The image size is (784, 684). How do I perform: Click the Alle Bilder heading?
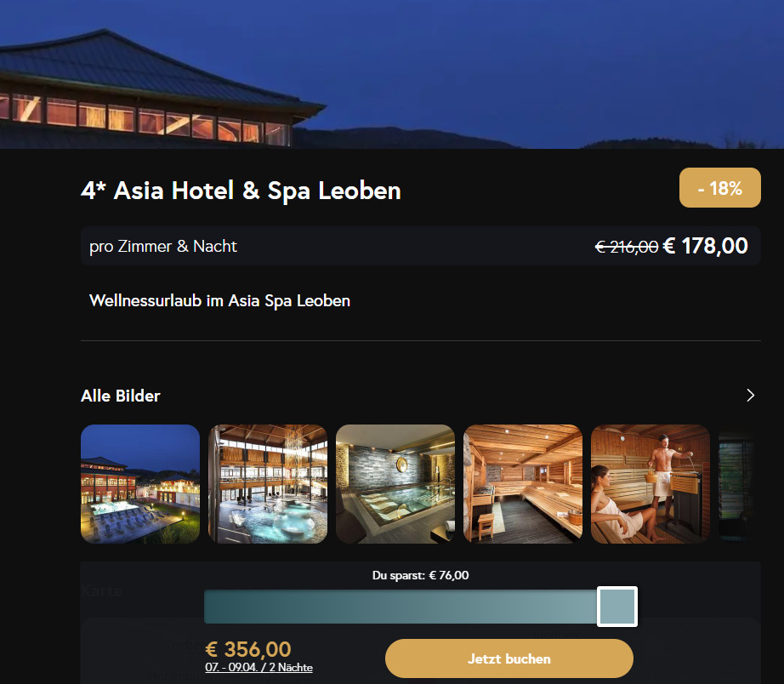[121, 396]
